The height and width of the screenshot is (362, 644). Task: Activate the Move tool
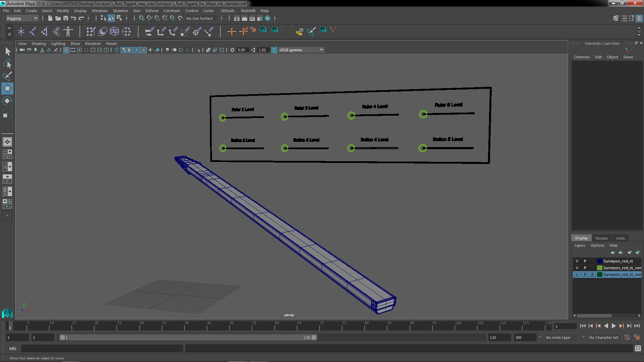(7, 88)
